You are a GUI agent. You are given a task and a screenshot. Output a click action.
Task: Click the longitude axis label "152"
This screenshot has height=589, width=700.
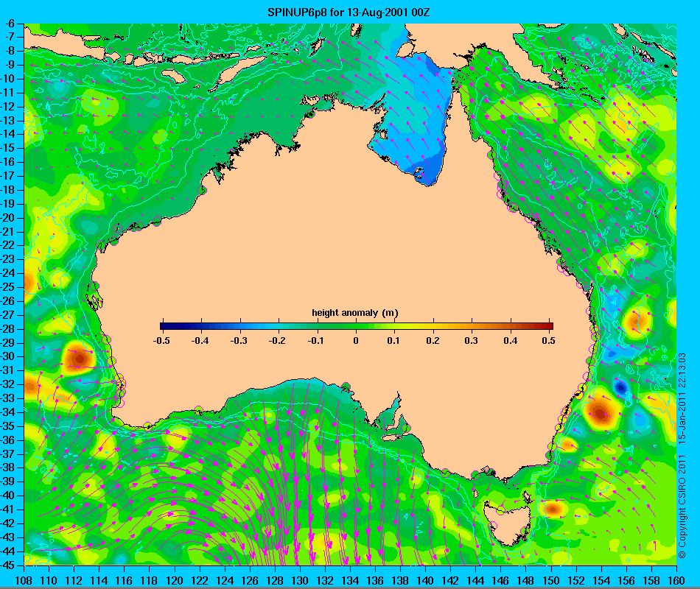(576, 580)
